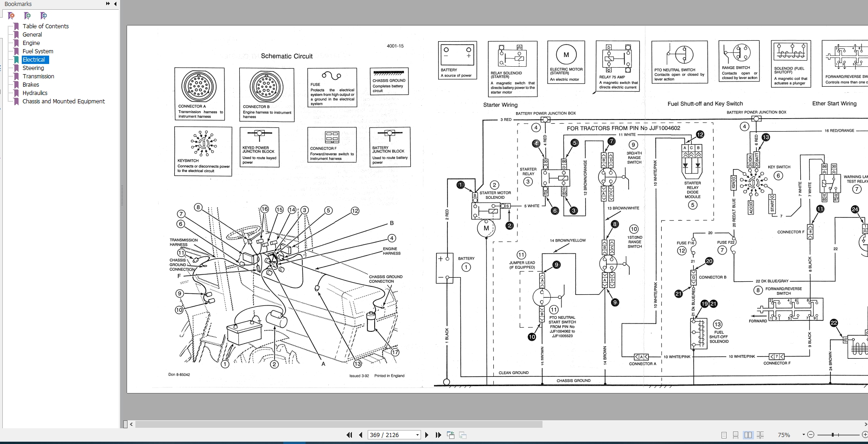This screenshot has height=444, width=868.
Task: Click the add new bookmark icon
Action: coord(27,16)
